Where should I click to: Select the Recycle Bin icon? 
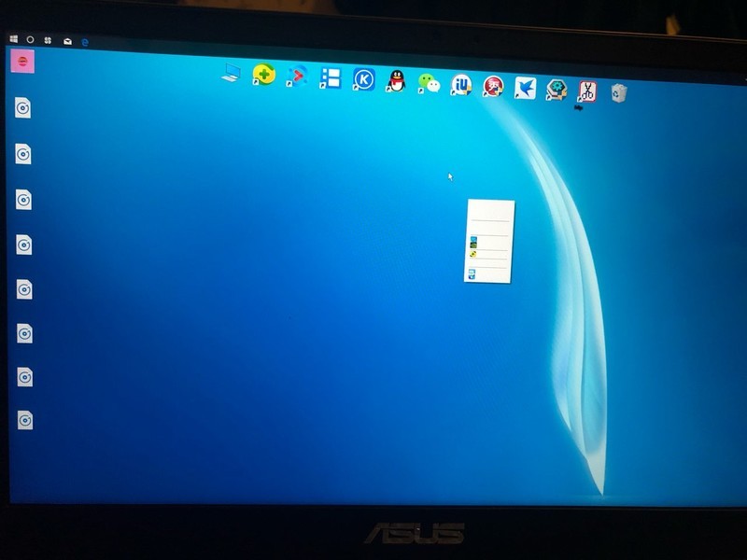618,92
